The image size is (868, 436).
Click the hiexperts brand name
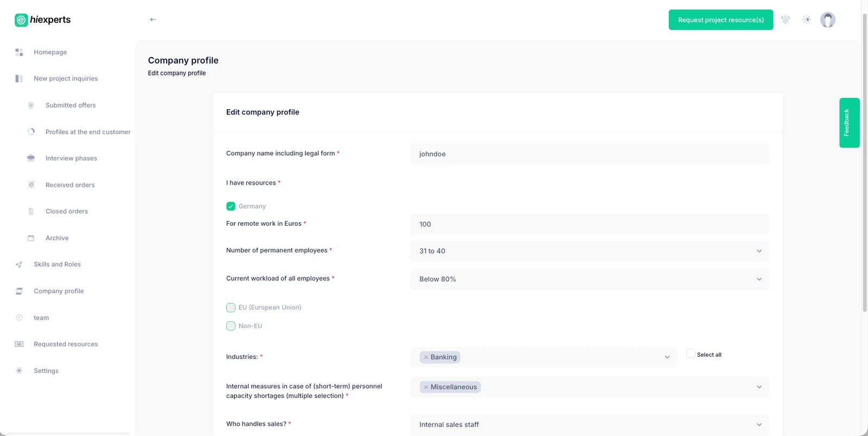tap(50, 20)
